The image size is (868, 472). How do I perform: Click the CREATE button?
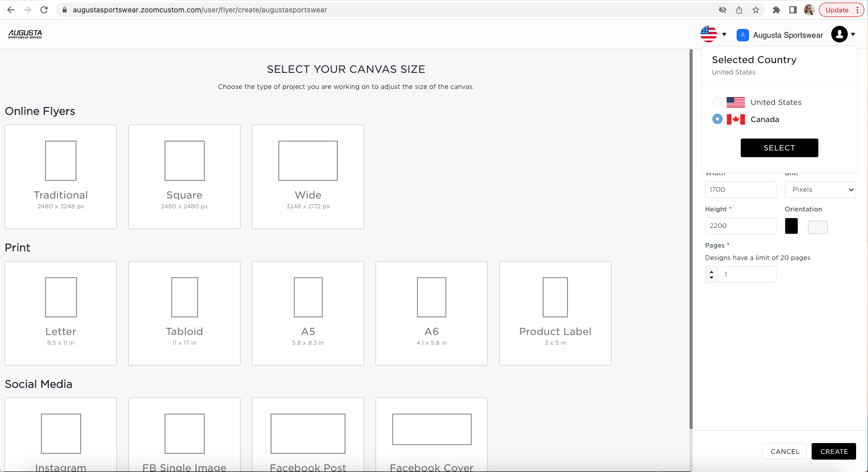tap(833, 451)
